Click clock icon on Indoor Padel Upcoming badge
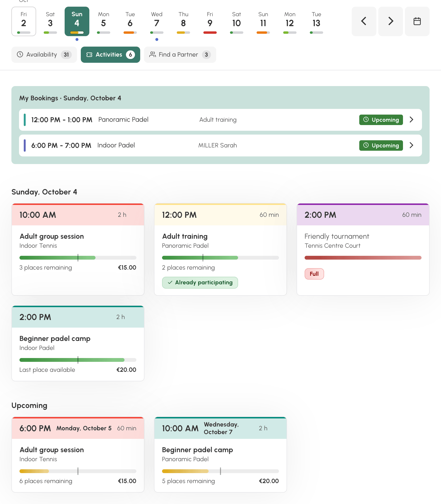 point(366,145)
